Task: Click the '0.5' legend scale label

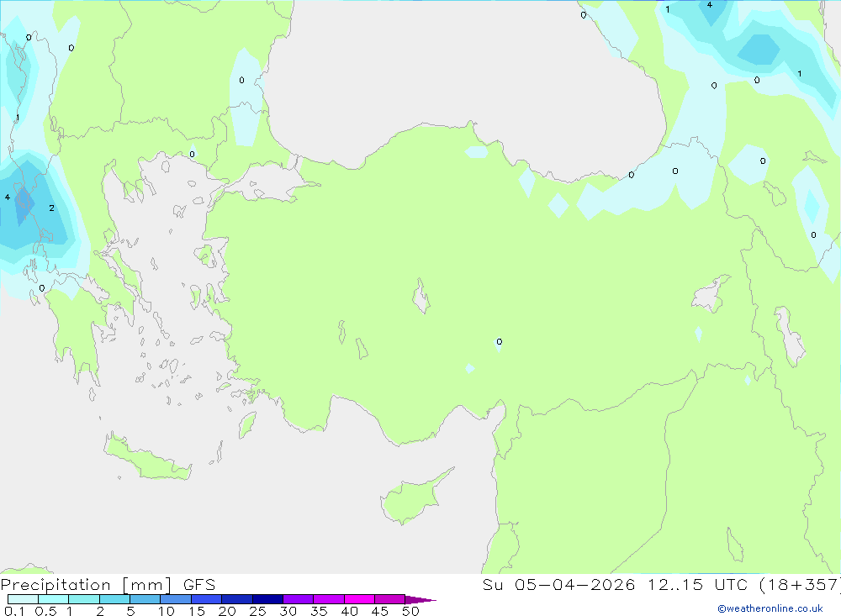Action: click(x=46, y=611)
